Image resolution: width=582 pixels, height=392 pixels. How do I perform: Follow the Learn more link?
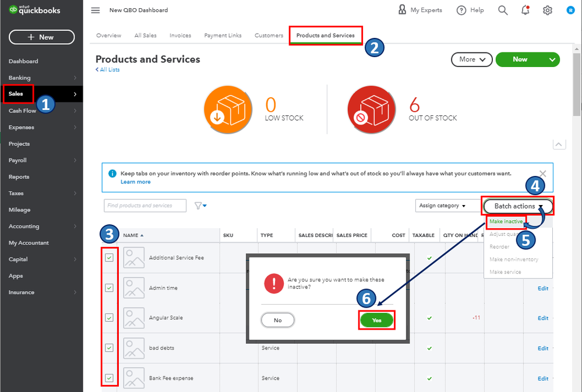point(136,182)
